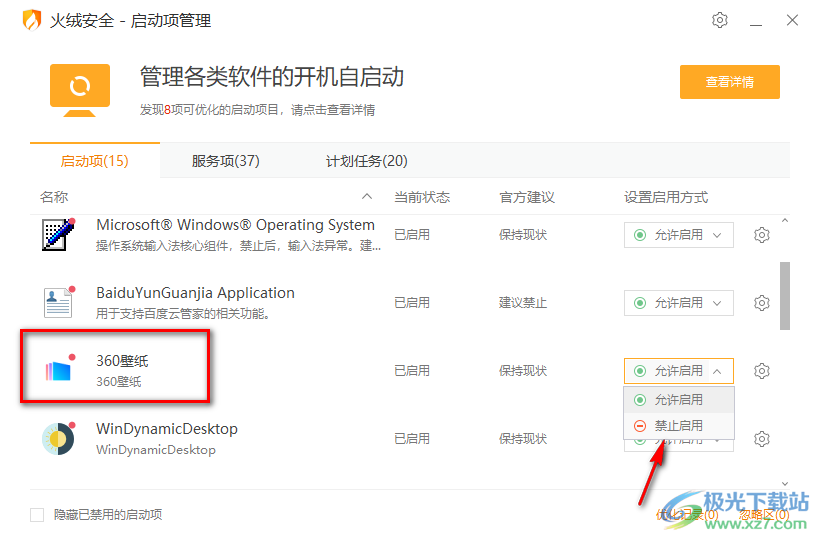Click the Huorong flame logo icon
The height and width of the screenshot is (540, 820).
tap(32, 20)
